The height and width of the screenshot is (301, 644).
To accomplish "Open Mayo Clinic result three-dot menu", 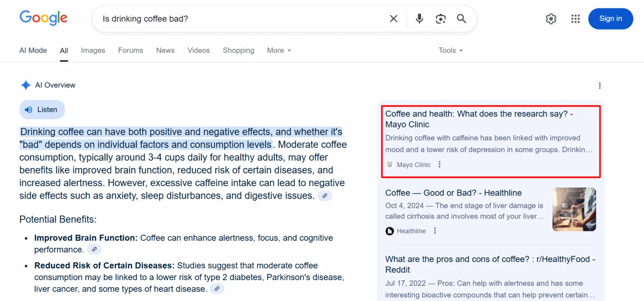I will 439,164.
